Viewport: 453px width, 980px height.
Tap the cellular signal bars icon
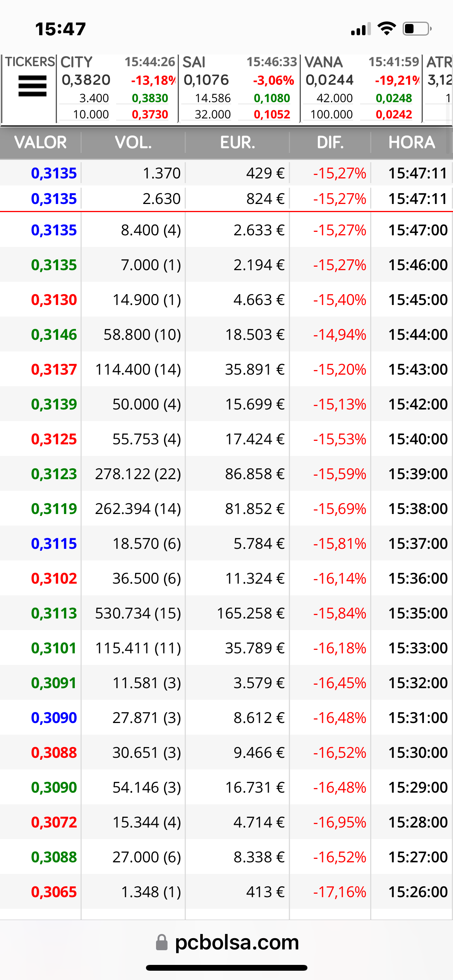tap(361, 29)
